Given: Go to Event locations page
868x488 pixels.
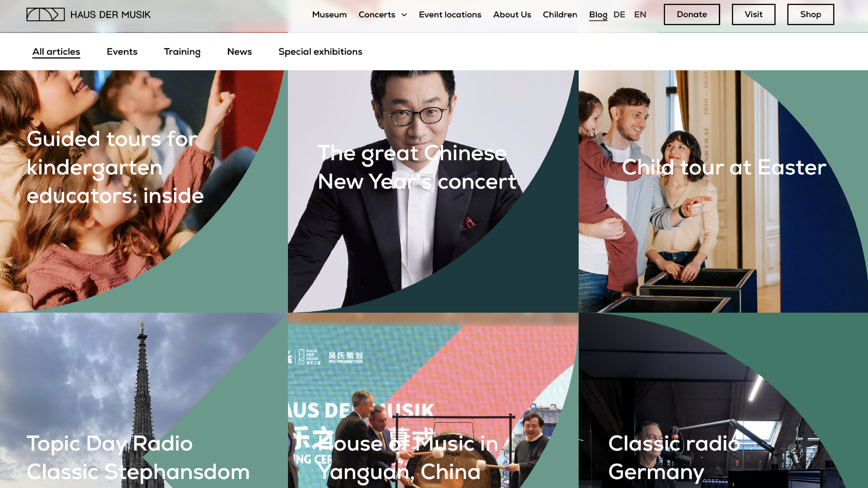Looking at the screenshot, I should (x=450, y=14).
